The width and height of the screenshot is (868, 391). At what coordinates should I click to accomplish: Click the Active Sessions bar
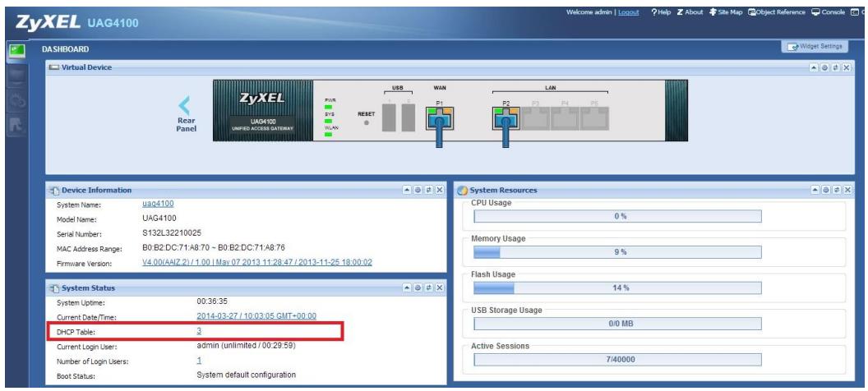coord(617,360)
